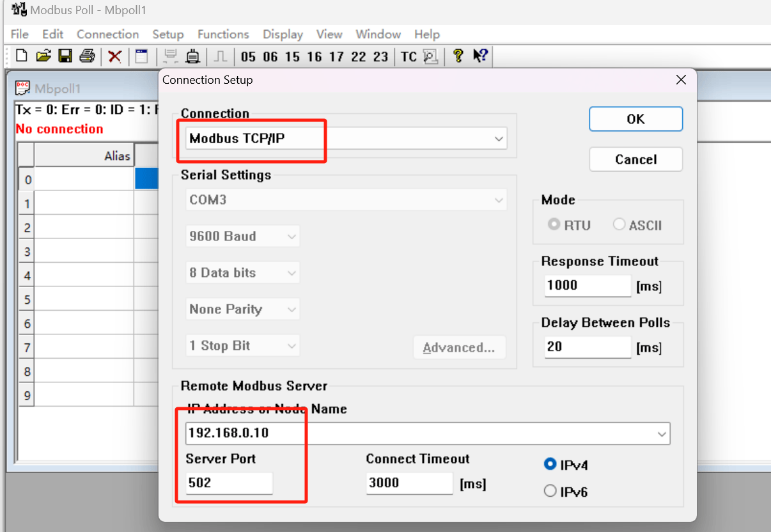Click the red X delete icon
The height and width of the screenshot is (532, 771).
pos(115,57)
